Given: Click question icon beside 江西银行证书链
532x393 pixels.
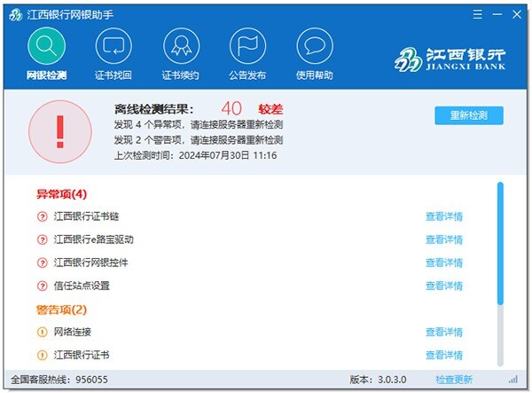Looking at the screenshot, I should [x=42, y=216].
